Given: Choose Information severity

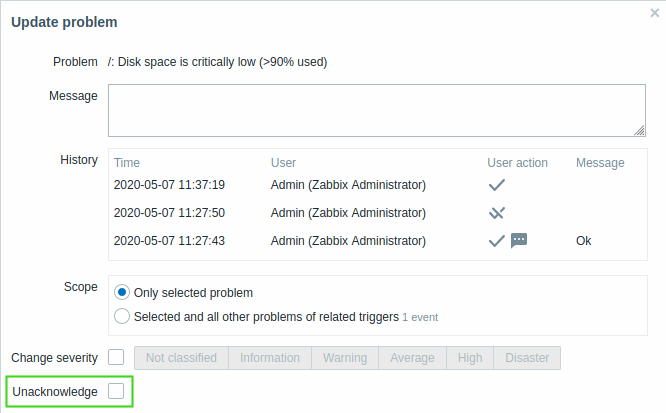Looking at the screenshot, I should coord(270,358).
